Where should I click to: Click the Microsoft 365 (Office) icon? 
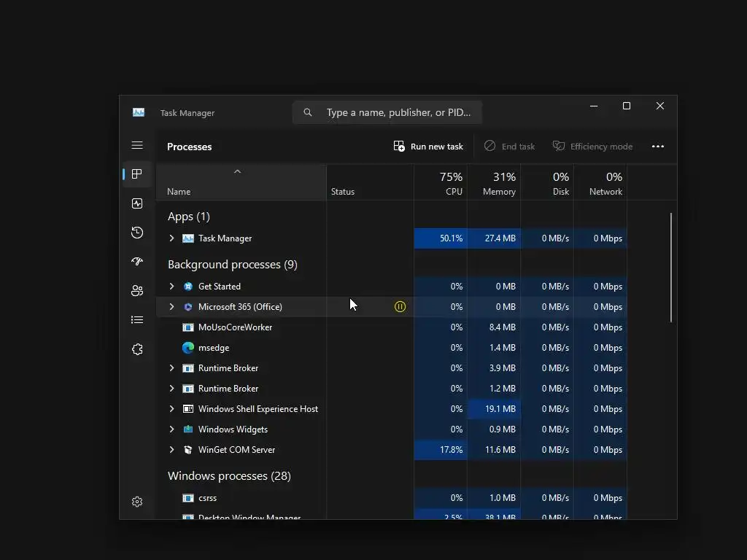[x=188, y=307]
